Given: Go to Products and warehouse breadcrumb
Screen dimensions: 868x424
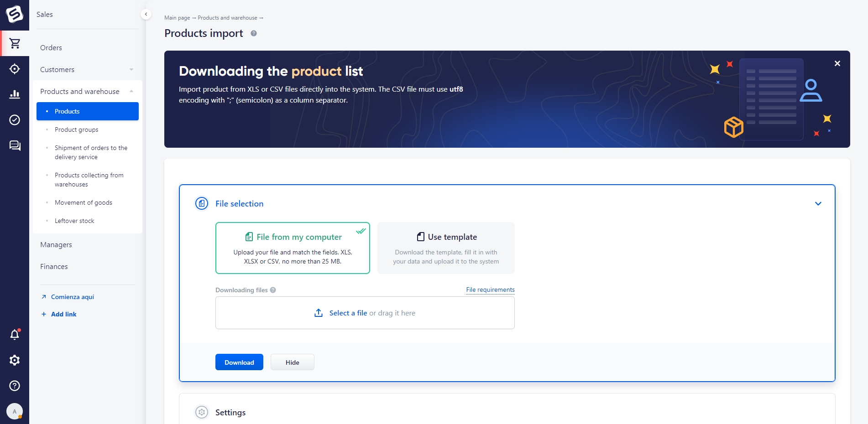Looking at the screenshot, I should point(227,18).
